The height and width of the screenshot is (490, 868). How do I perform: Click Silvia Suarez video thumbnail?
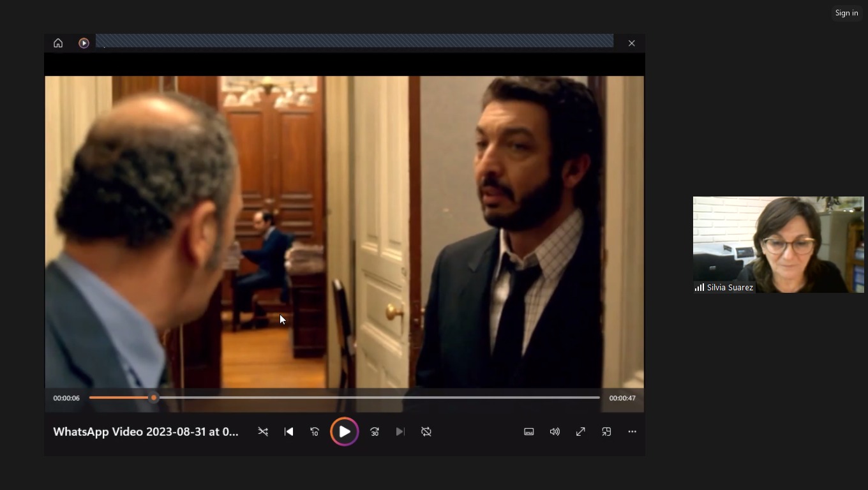pos(778,244)
